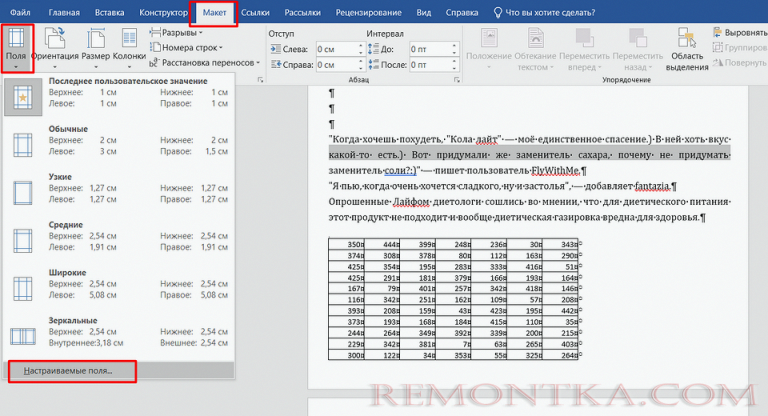Open the Абзац dialog launcher
Viewport: 768px width, 416px height.
[x=456, y=80]
